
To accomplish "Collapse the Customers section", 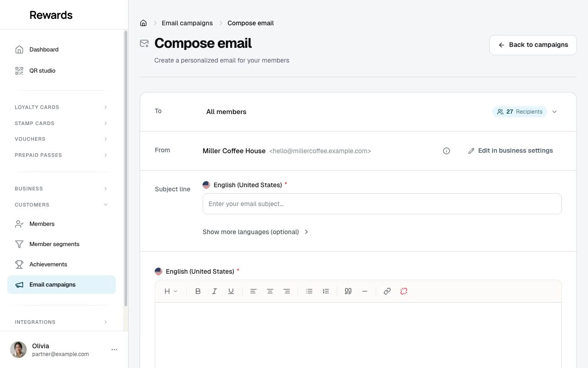I will coord(61,205).
